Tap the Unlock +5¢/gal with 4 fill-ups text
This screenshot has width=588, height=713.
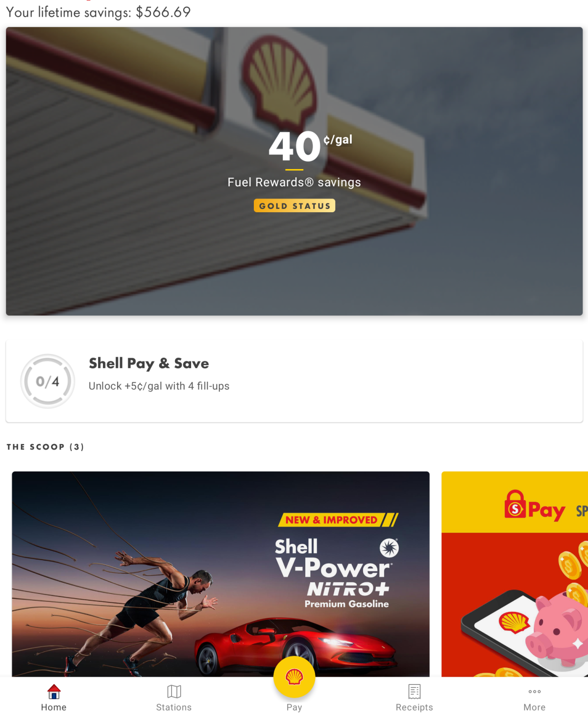pos(159,386)
